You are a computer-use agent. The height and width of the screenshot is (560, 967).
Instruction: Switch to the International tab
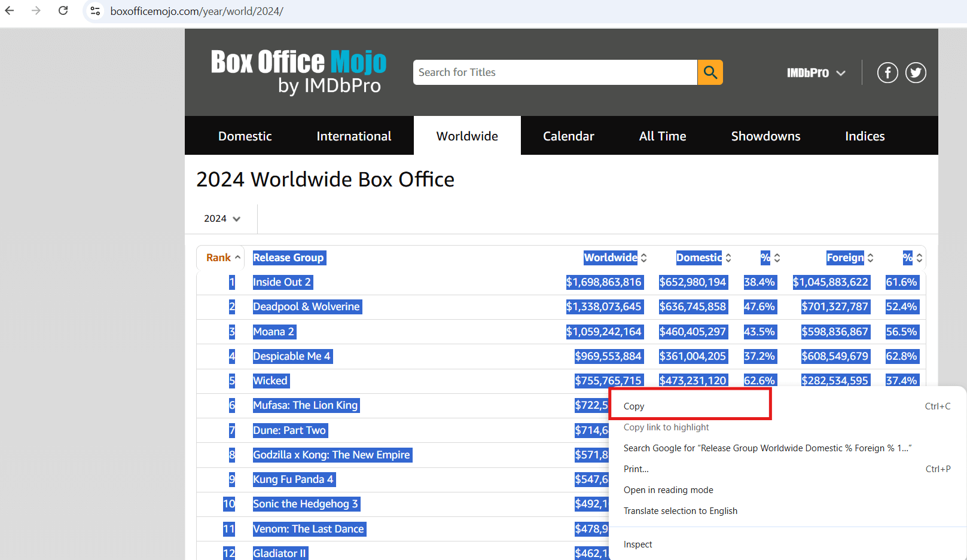(x=354, y=136)
